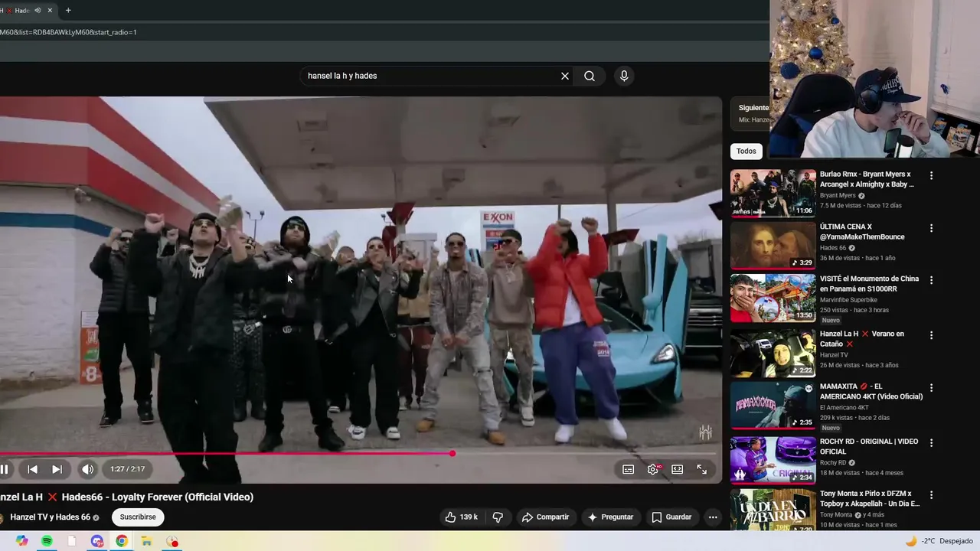Open Copilot in the taskbar
Image resolution: width=980 pixels, height=551 pixels.
click(x=22, y=541)
